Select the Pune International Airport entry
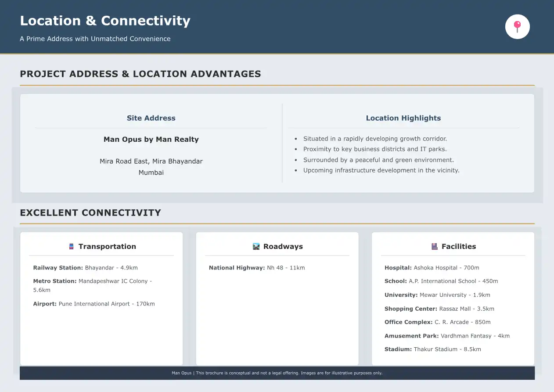Image resolution: width=554 pixels, height=392 pixels. tap(94, 304)
